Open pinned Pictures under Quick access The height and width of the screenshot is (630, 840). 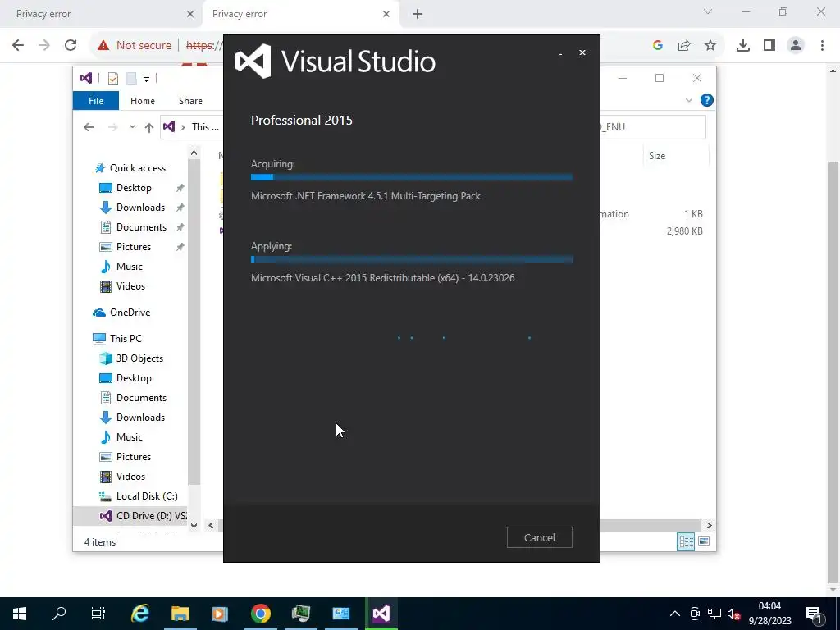coord(134,247)
